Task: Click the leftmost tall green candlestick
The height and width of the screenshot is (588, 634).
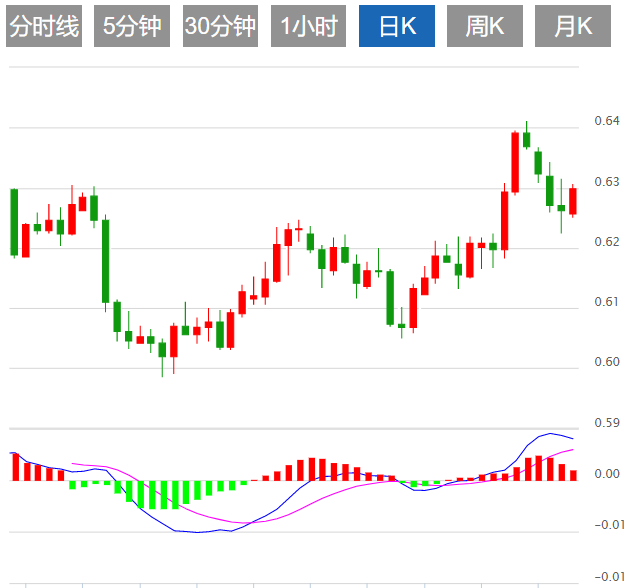Action: 14,222
